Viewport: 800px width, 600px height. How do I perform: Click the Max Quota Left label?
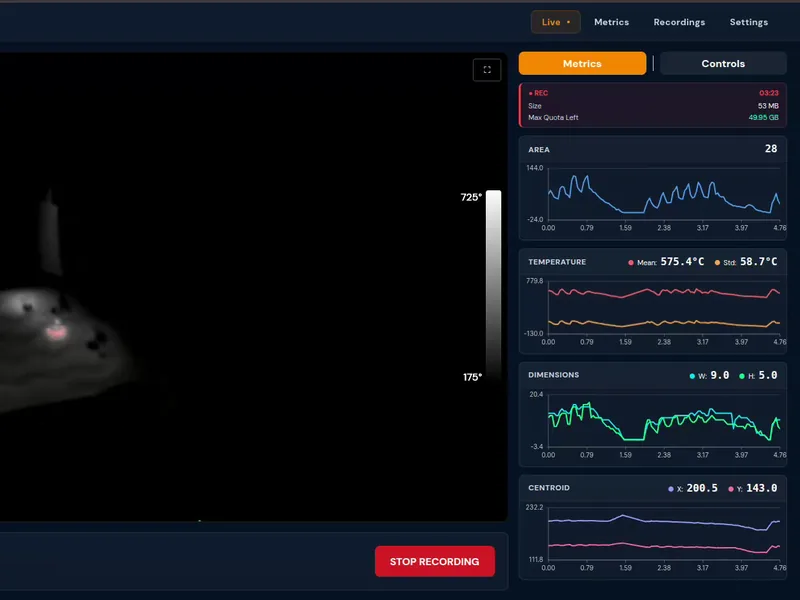[553, 118]
